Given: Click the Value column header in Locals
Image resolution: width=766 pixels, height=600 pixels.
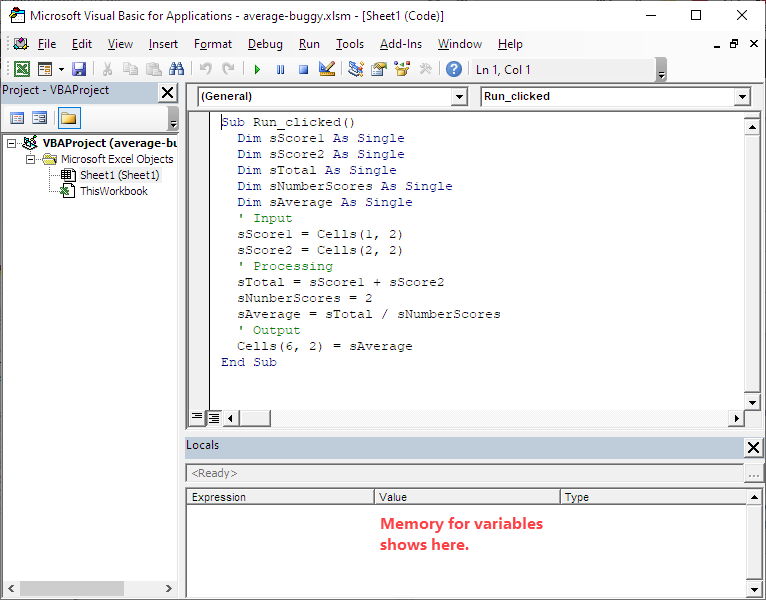Looking at the screenshot, I should coord(467,497).
